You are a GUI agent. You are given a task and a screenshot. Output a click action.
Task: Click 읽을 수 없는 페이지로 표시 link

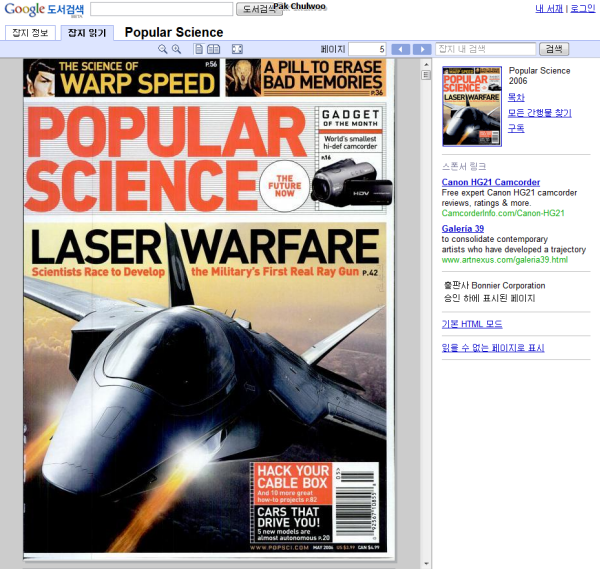tap(493, 348)
